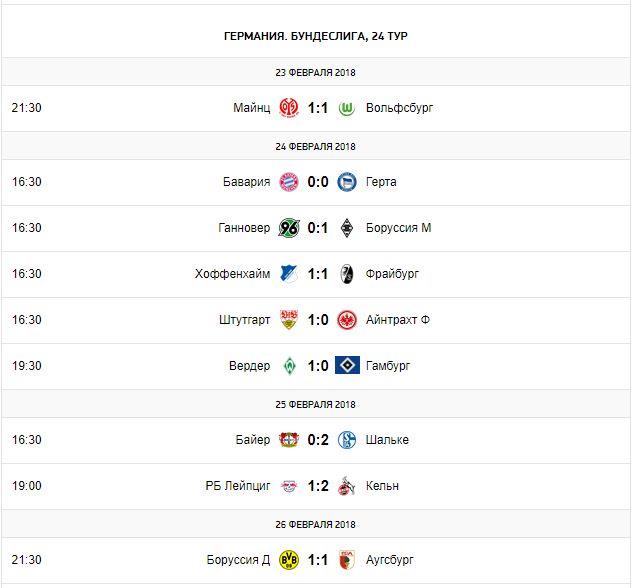This screenshot has width=633, height=588.
Task: Click the Hoffenheim club logo
Action: tap(289, 274)
